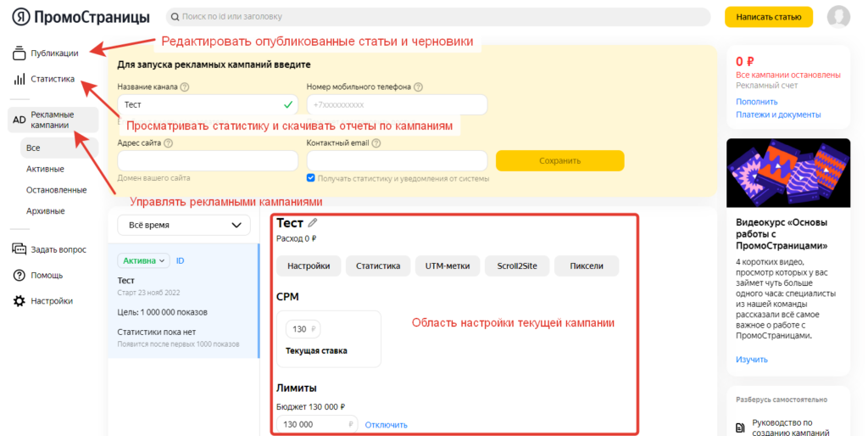The height and width of the screenshot is (436, 868).
Task: Select the Активные campaigns filter
Action: click(x=45, y=169)
